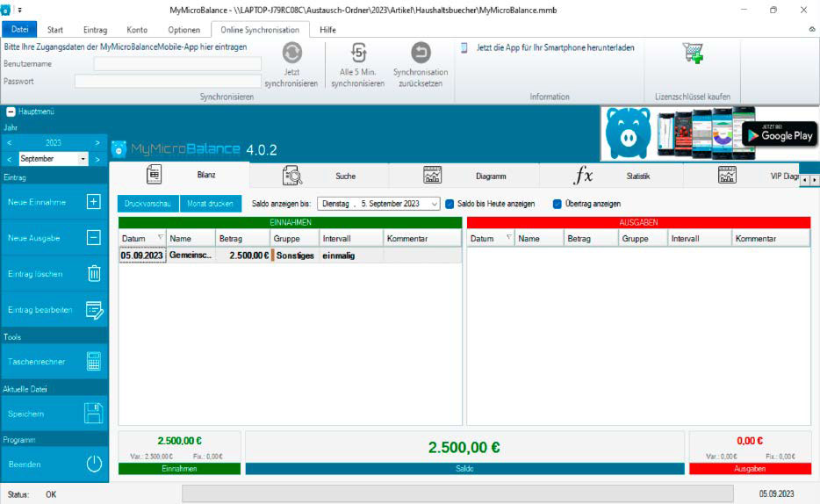The height and width of the screenshot is (504, 820).
Task: Go to previous year arrow beside 2023
Action: [x=10, y=143]
